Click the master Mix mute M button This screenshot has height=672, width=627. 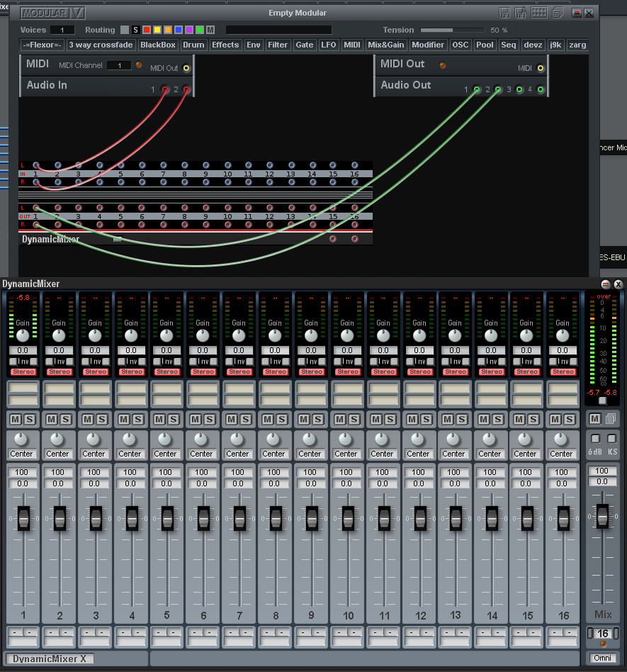[595, 418]
